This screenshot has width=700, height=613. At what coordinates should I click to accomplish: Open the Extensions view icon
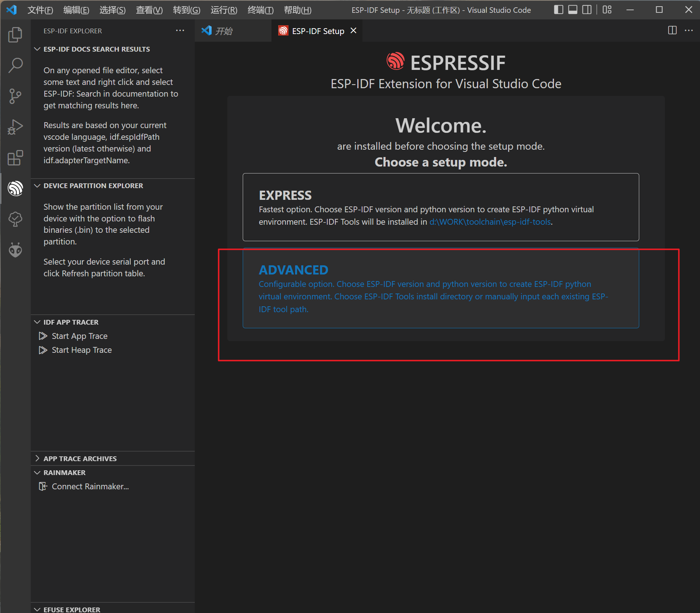15,158
